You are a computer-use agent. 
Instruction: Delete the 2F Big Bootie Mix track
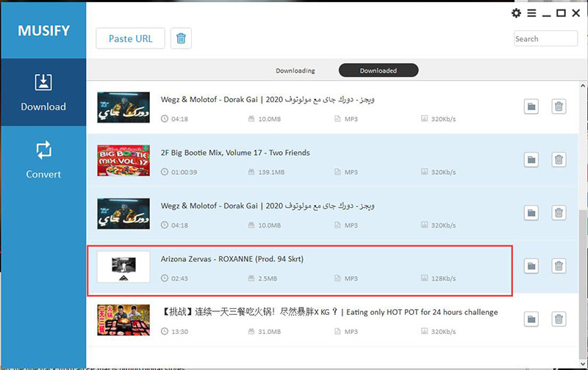559,160
